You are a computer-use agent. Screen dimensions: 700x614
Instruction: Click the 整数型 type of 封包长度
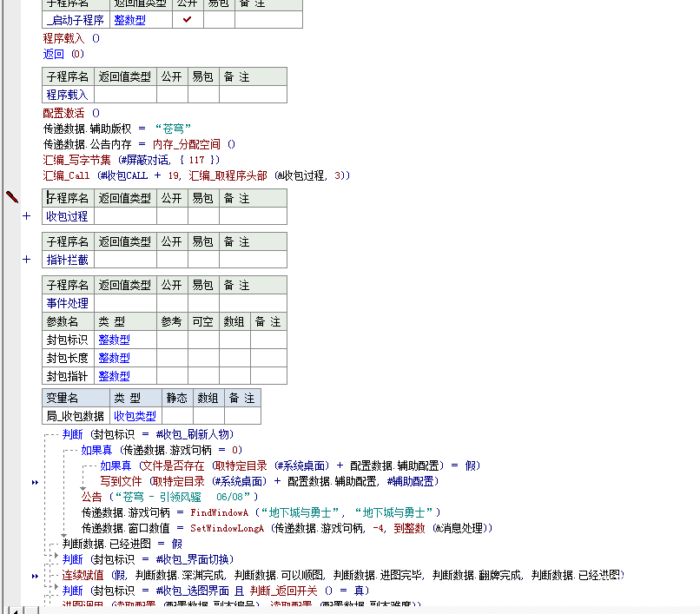coord(125,358)
